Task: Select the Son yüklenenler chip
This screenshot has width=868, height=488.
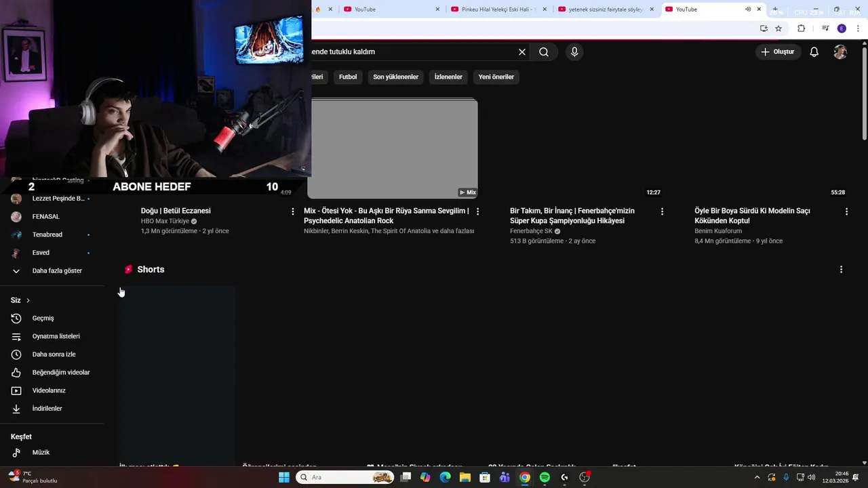Action: click(395, 77)
